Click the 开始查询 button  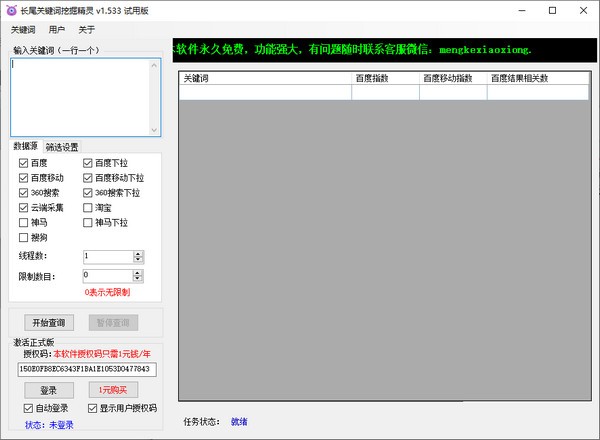(48, 322)
